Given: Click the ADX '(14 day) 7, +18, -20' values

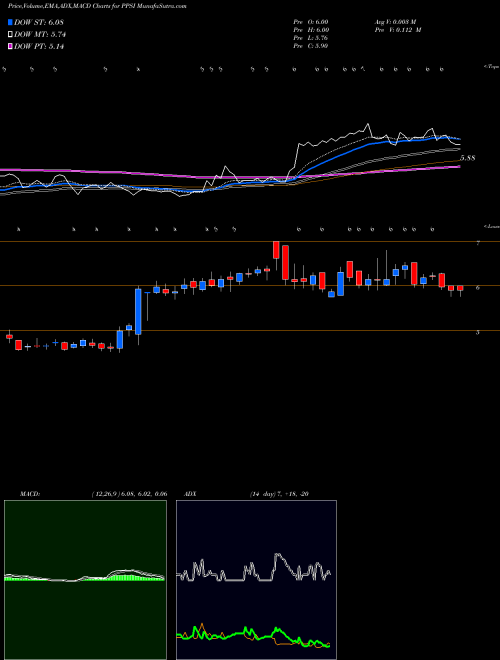Looking at the screenshot, I should 279,494.
